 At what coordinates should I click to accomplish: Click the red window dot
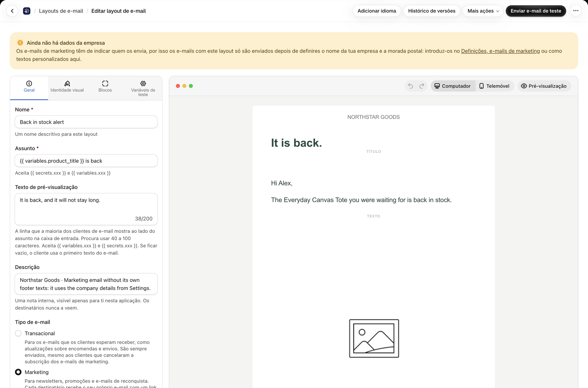tap(178, 86)
